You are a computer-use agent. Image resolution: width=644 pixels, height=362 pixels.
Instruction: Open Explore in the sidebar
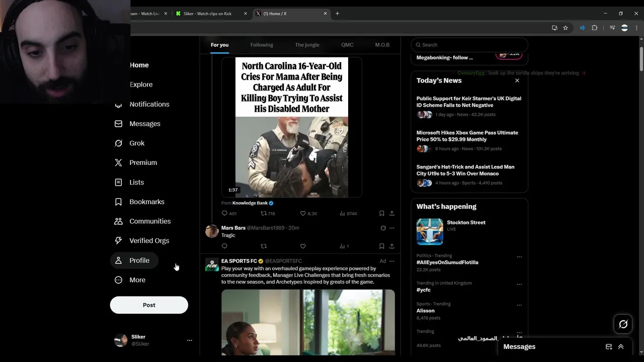141,84
